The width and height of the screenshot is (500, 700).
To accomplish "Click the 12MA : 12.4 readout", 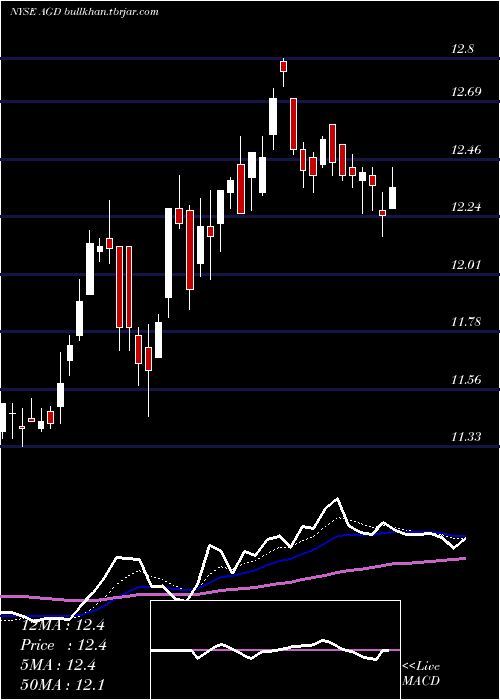I will coord(63,625).
